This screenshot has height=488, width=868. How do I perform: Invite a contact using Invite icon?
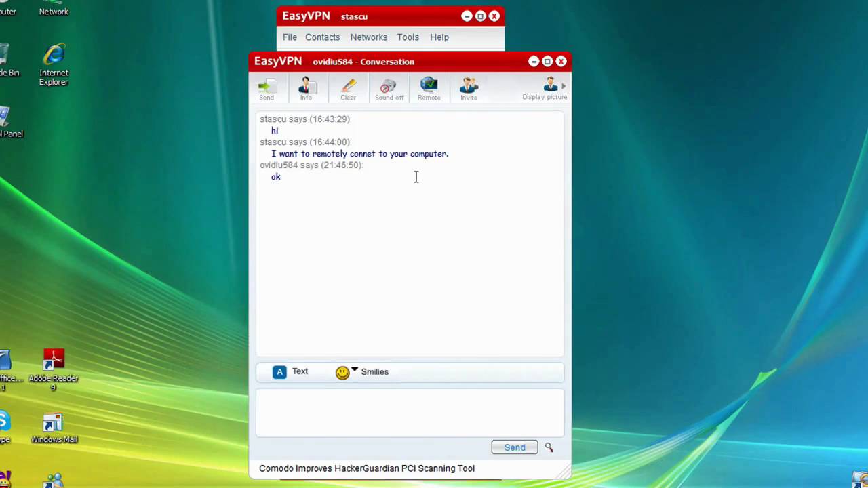469,89
